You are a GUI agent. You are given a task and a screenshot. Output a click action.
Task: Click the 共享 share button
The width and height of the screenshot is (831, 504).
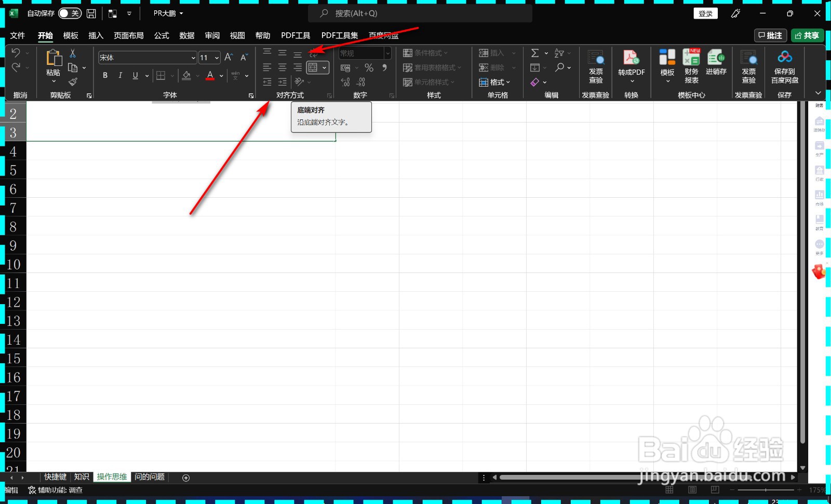click(807, 35)
